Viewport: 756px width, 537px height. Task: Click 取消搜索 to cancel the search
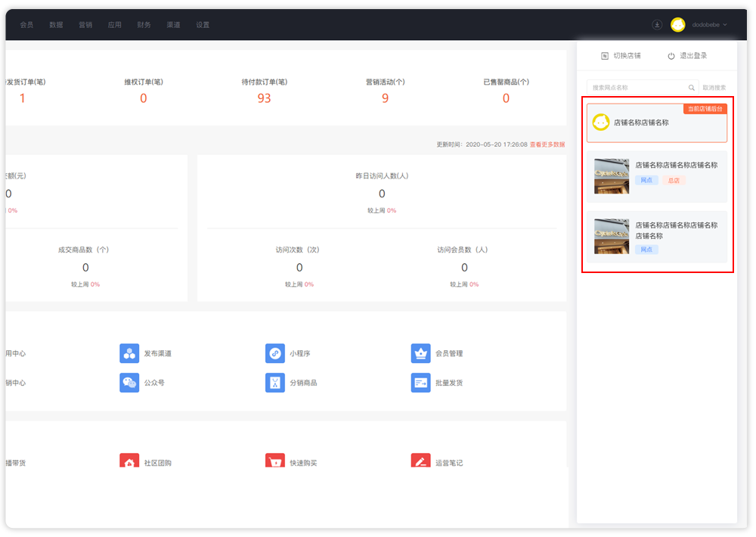click(714, 88)
